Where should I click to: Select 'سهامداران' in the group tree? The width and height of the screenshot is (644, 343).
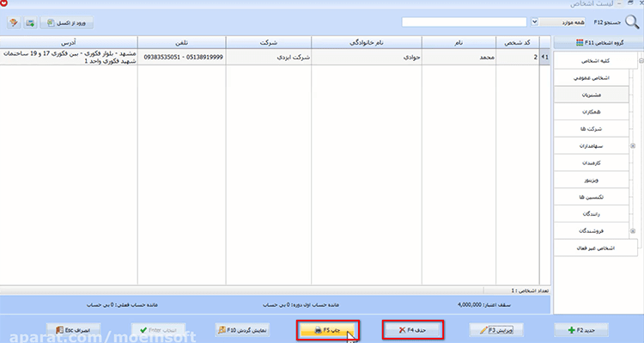[x=592, y=146]
